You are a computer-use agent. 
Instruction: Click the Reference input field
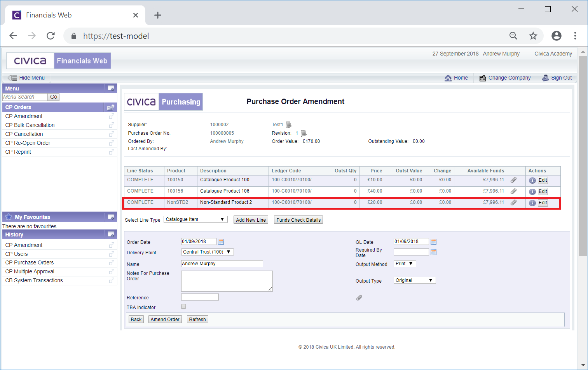tap(200, 297)
